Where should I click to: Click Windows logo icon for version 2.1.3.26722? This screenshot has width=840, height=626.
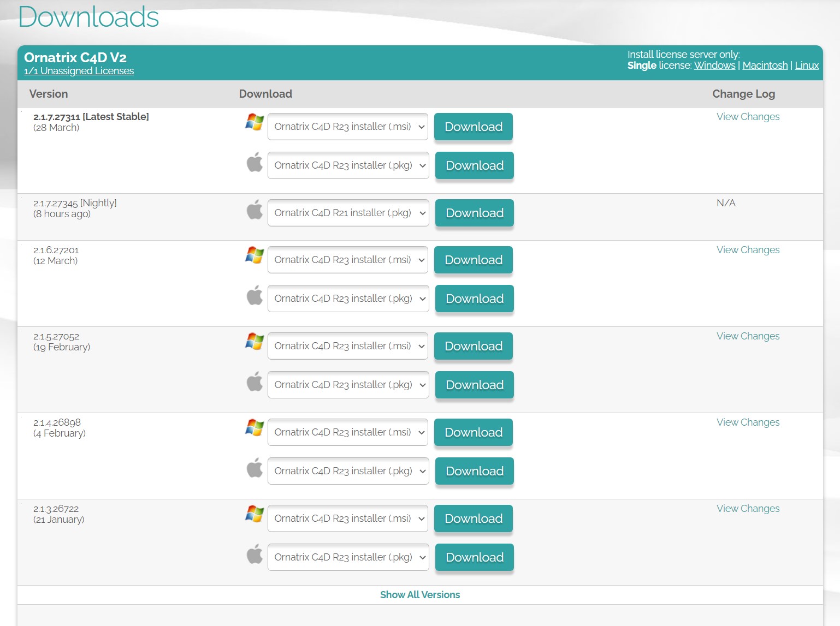click(x=255, y=514)
